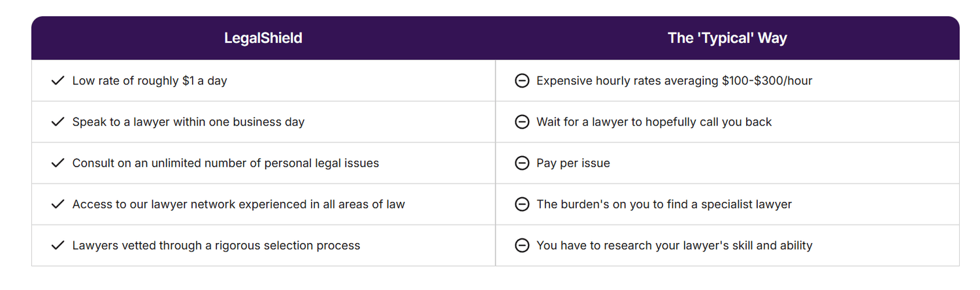This screenshot has width=980, height=290.
Task: Click 'Expensive hourly rates averaging $100-$300/hour' text
Action: (674, 81)
